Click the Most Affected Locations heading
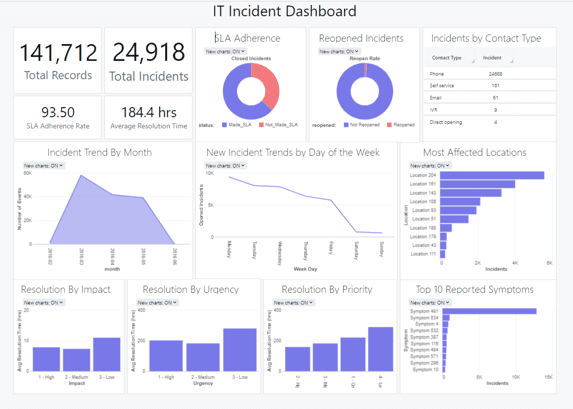The width and height of the screenshot is (573, 409). point(474,152)
